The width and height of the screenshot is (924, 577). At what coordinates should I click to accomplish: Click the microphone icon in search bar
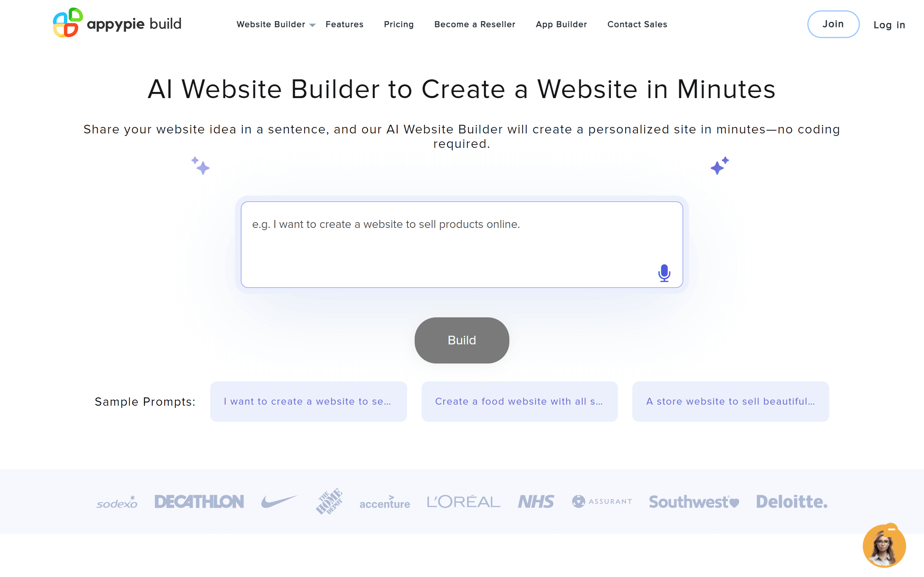[x=664, y=273]
